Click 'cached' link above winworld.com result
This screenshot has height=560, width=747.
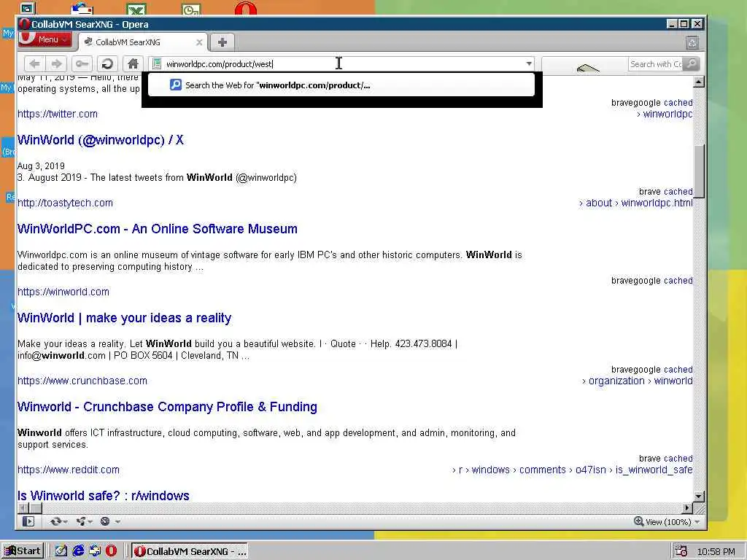678,281
